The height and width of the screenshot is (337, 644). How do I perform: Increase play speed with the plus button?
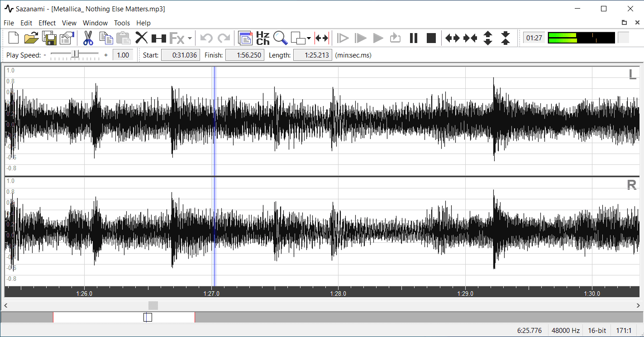(x=106, y=55)
